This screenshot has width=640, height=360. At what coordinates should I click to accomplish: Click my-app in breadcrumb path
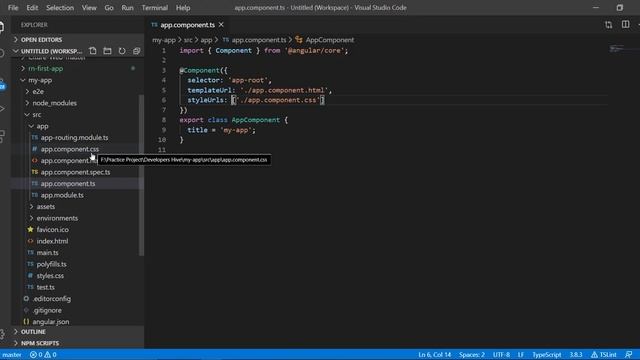164,40
